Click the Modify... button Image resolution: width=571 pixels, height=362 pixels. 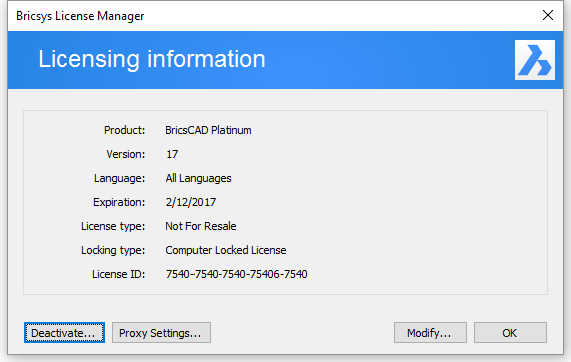point(430,333)
